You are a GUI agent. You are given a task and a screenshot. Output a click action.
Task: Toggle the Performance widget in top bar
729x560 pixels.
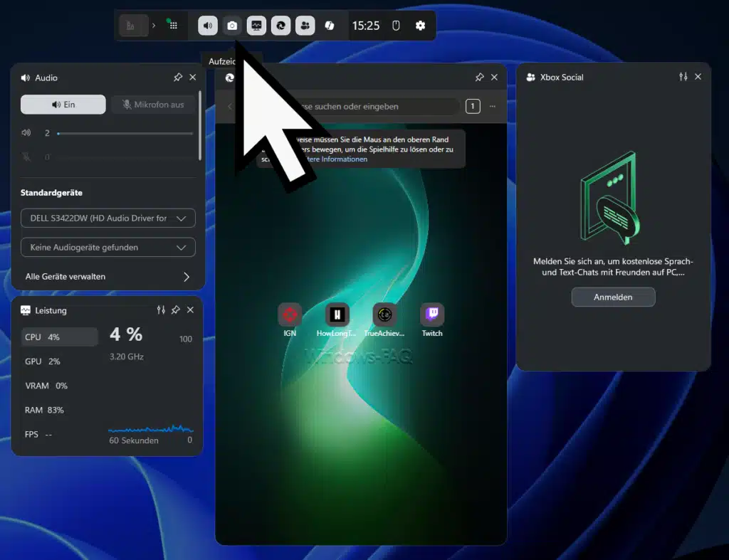(x=256, y=26)
